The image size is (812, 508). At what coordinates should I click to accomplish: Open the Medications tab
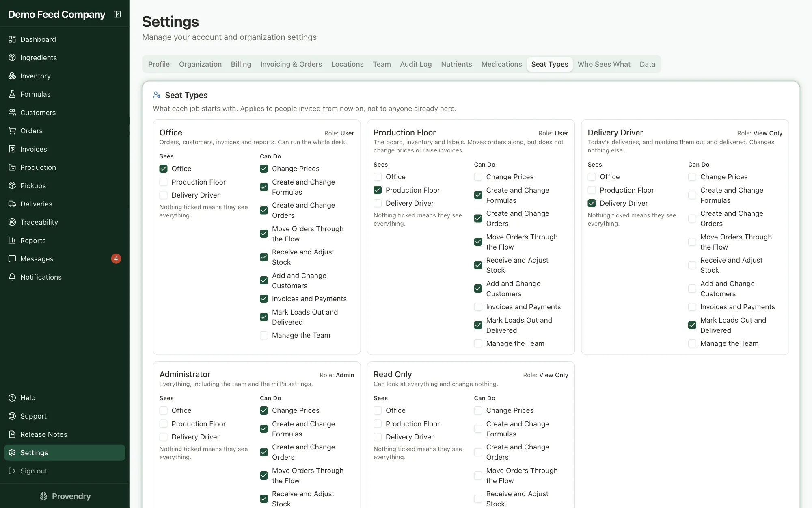pos(501,64)
